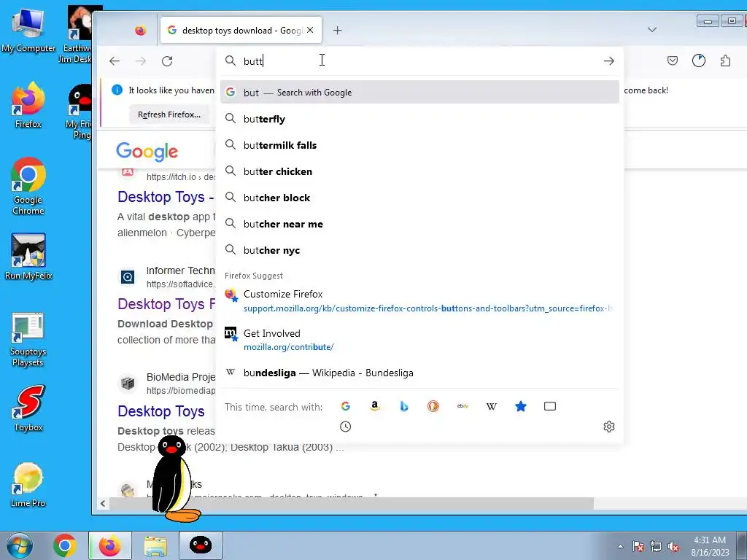This screenshot has height=560, width=747.
Task: Click the Chrome taskbar icon
Action: [x=65, y=545]
